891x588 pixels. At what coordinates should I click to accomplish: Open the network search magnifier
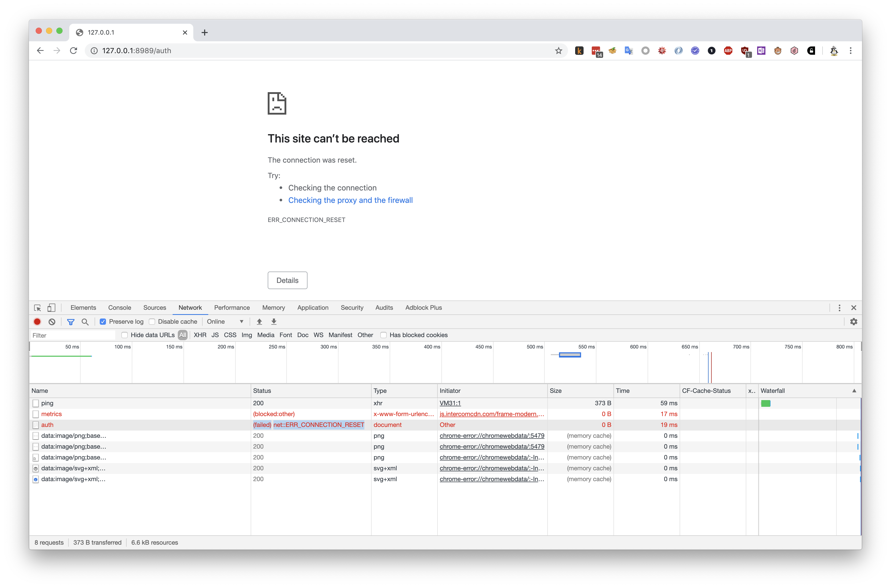(85, 321)
